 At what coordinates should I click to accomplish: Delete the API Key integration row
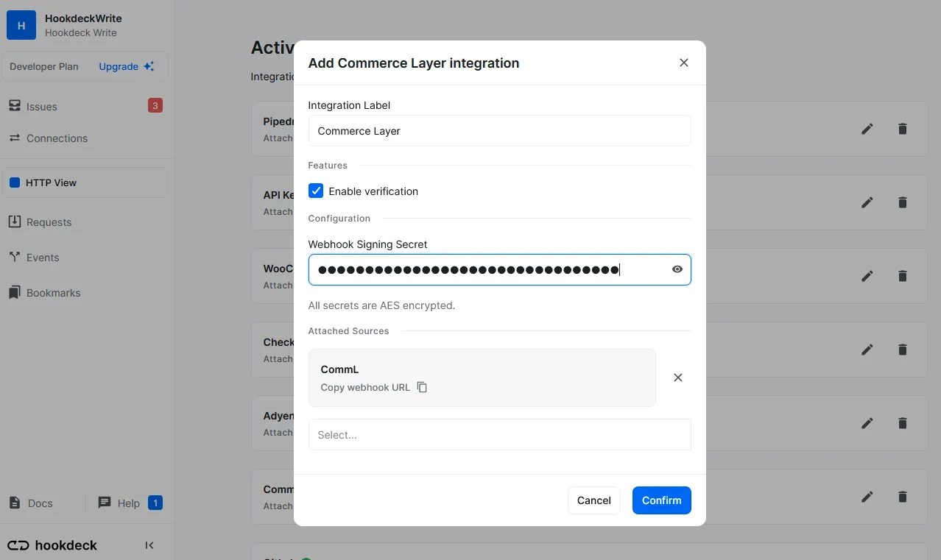[903, 202]
